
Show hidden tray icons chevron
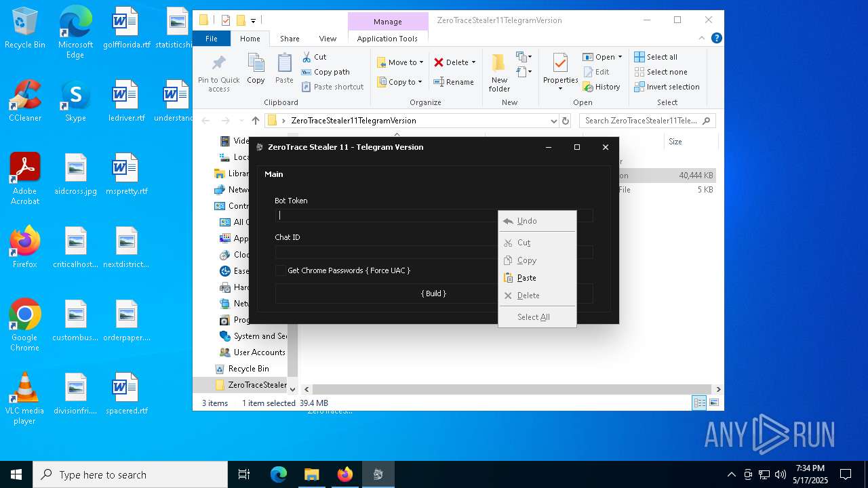point(731,474)
